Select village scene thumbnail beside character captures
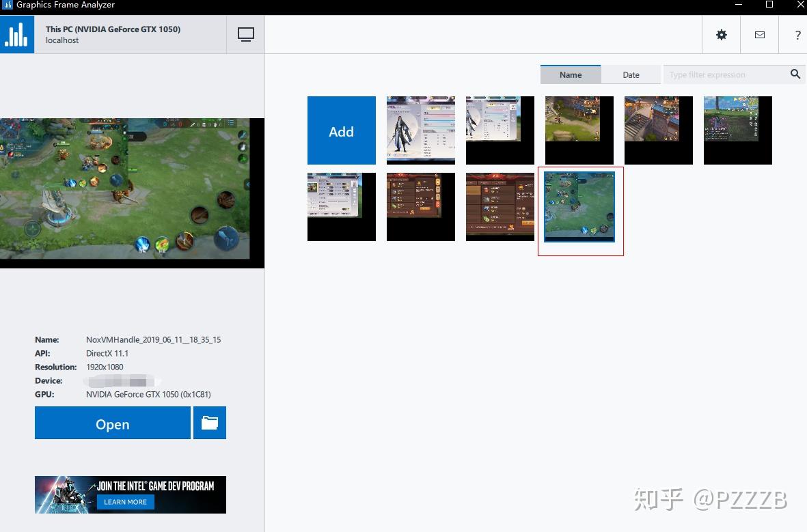Screen dimensions: 807x532 [579, 130]
